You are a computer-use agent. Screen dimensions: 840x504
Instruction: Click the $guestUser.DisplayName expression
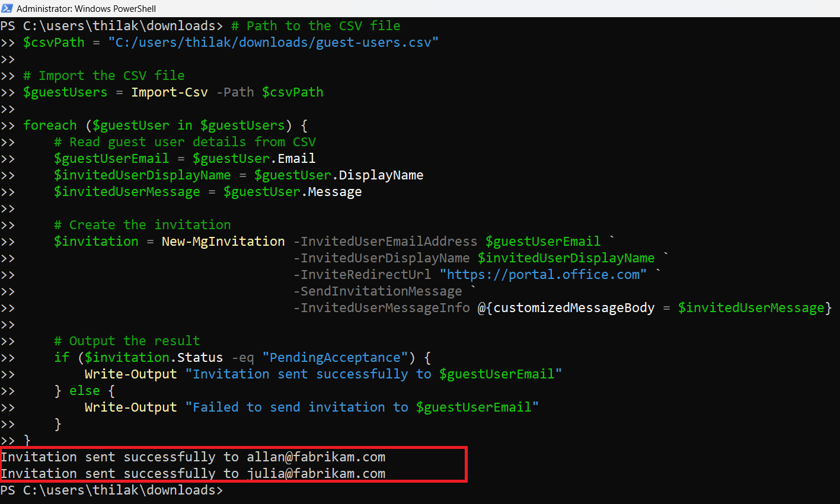coord(338,175)
